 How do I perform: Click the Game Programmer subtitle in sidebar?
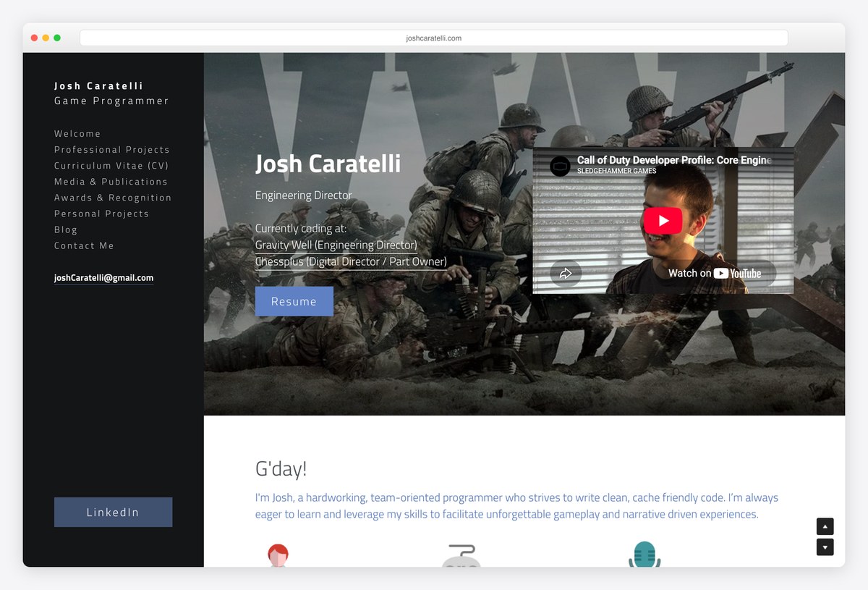(111, 101)
